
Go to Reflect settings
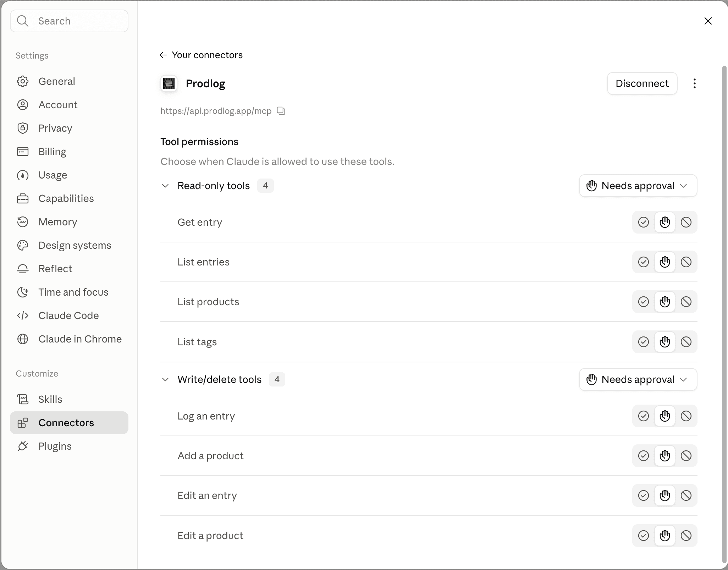[69, 269]
